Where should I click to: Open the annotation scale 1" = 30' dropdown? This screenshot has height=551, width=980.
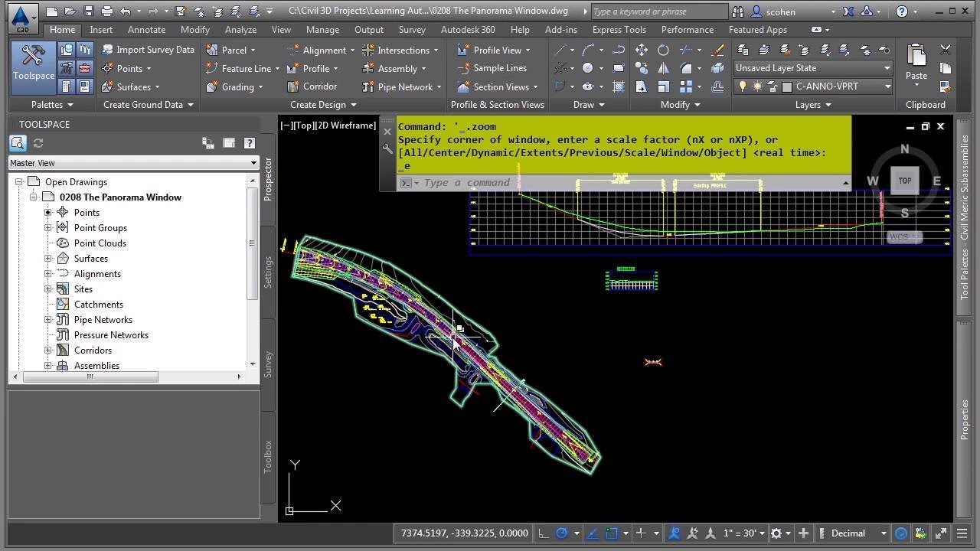tap(745, 533)
